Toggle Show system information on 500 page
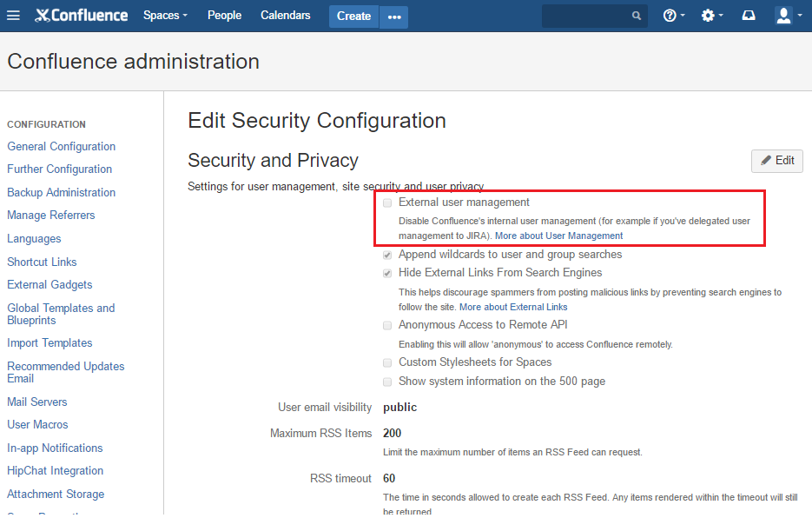The width and height of the screenshot is (812, 518). point(387,382)
